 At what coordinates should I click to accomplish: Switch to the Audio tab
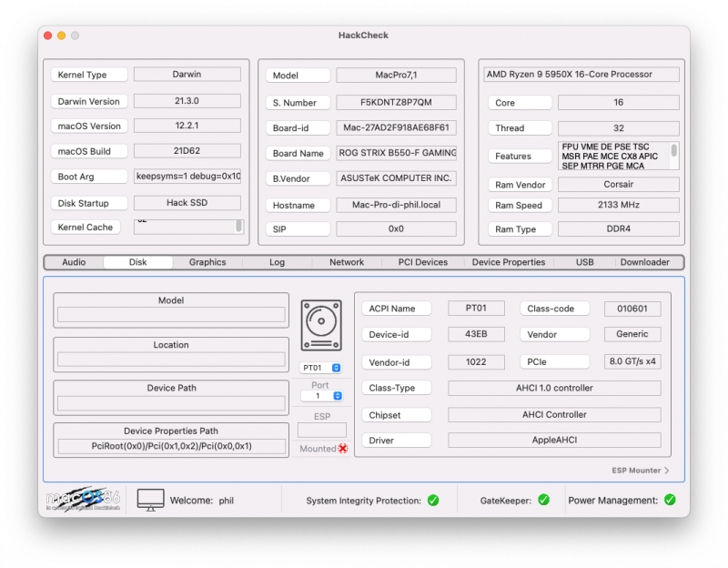point(74,262)
